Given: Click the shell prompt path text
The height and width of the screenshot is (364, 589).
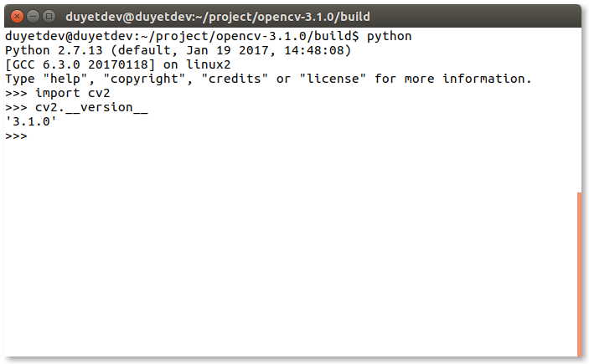Looking at the screenshot, I should tap(182, 37).
